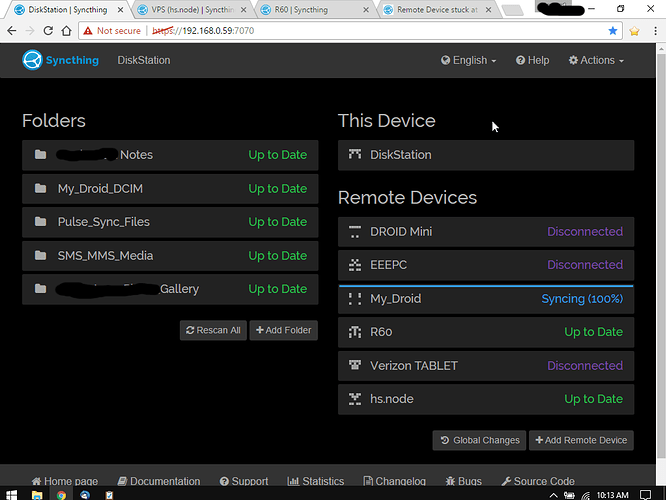Click the taskbar clock showing 10:13 AM
Viewport: 666px width, 500px height.
(612, 495)
